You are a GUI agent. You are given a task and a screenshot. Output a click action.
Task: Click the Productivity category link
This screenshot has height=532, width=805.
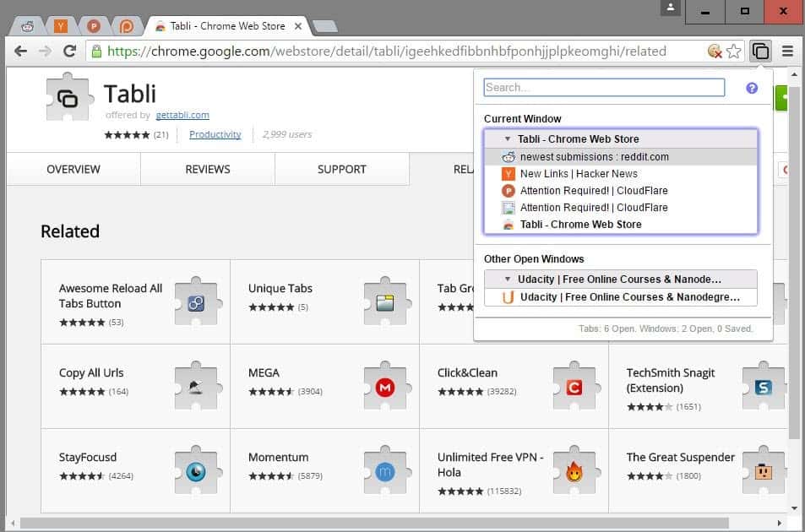(x=215, y=134)
